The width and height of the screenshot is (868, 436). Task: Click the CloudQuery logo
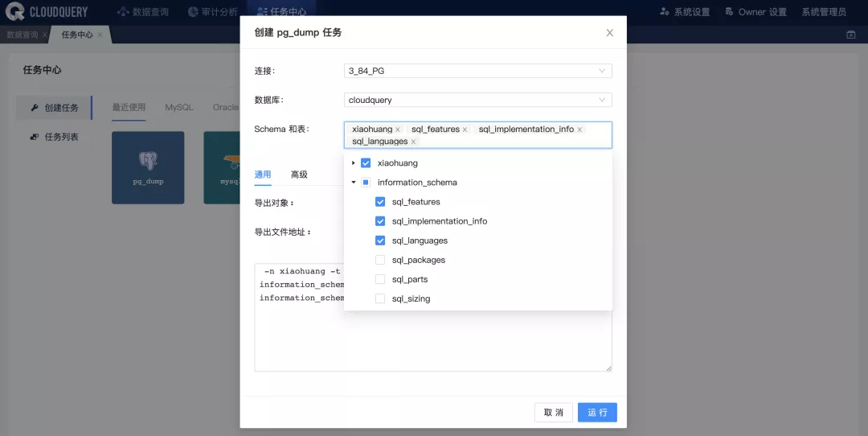tap(47, 11)
